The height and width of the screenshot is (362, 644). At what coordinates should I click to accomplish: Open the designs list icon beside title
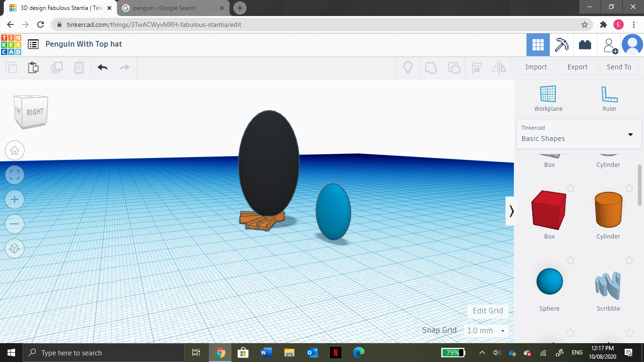[33, 44]
